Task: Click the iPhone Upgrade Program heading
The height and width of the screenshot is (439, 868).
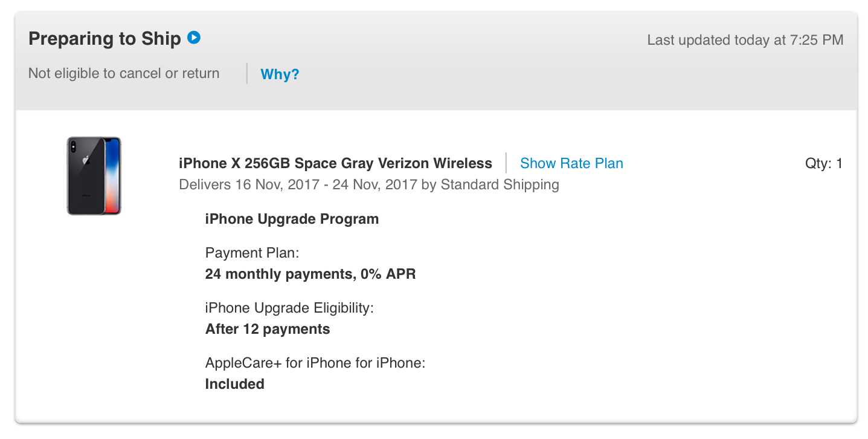Action: point(292,219)
